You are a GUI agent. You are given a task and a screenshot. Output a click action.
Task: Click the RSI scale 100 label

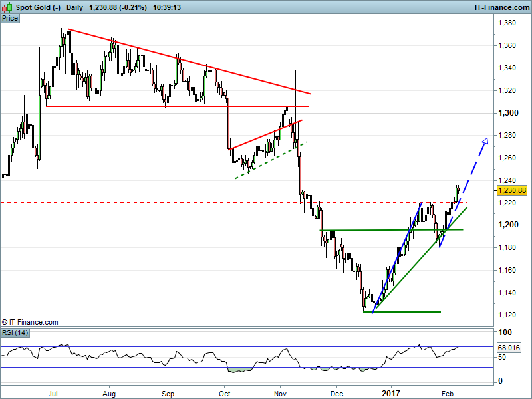(505, 332)
